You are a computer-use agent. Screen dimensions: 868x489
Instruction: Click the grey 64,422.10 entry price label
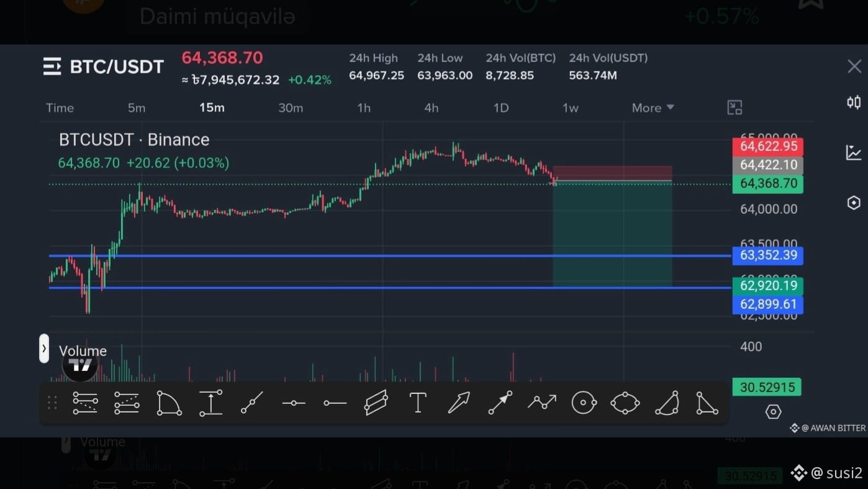pos(768,165)
